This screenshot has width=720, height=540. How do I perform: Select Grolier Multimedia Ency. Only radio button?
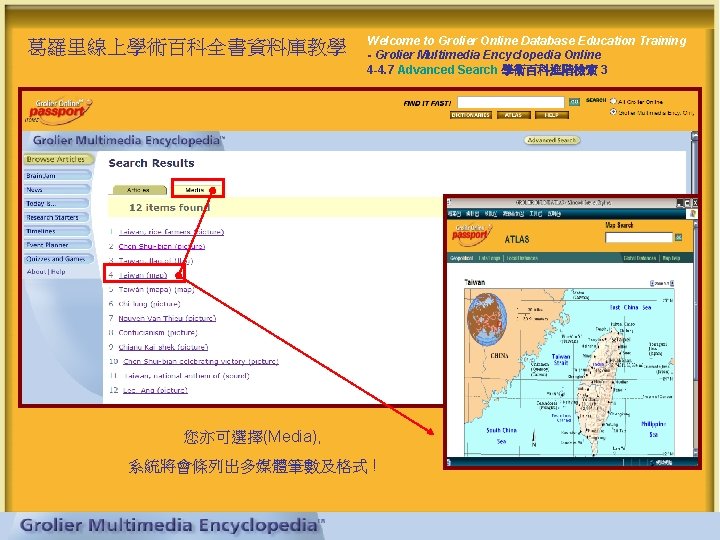613,112
